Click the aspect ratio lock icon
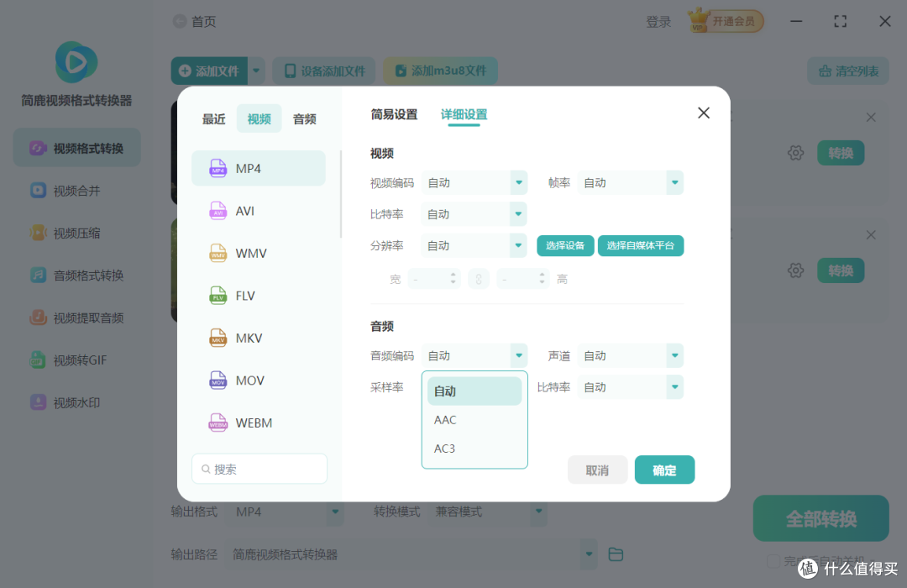The image size is (907, 588). (479, 280)
